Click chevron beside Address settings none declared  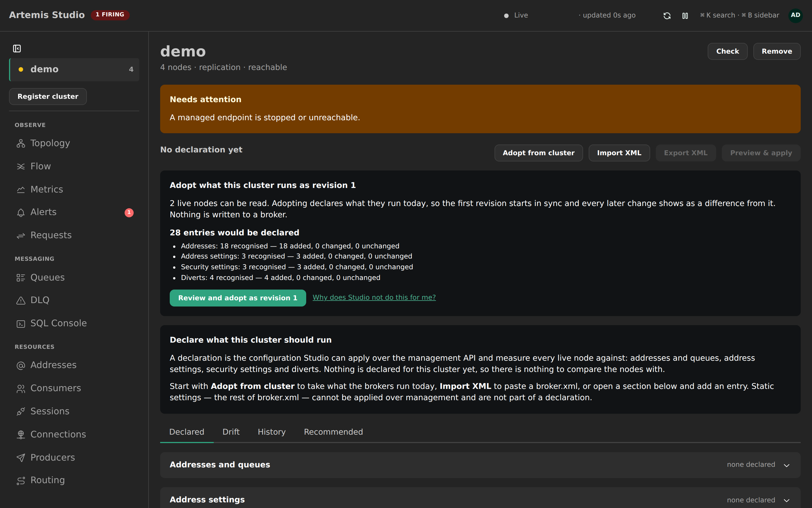click(787, 500)
